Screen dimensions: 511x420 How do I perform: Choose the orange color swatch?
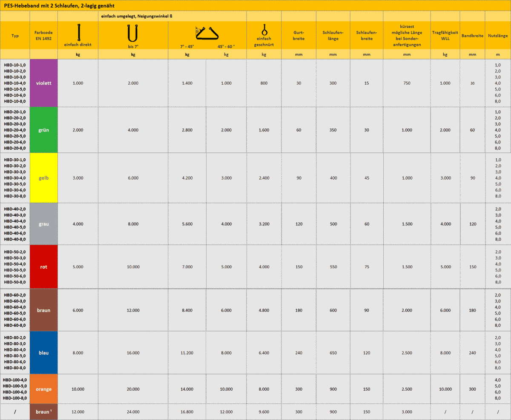[43, 389]
